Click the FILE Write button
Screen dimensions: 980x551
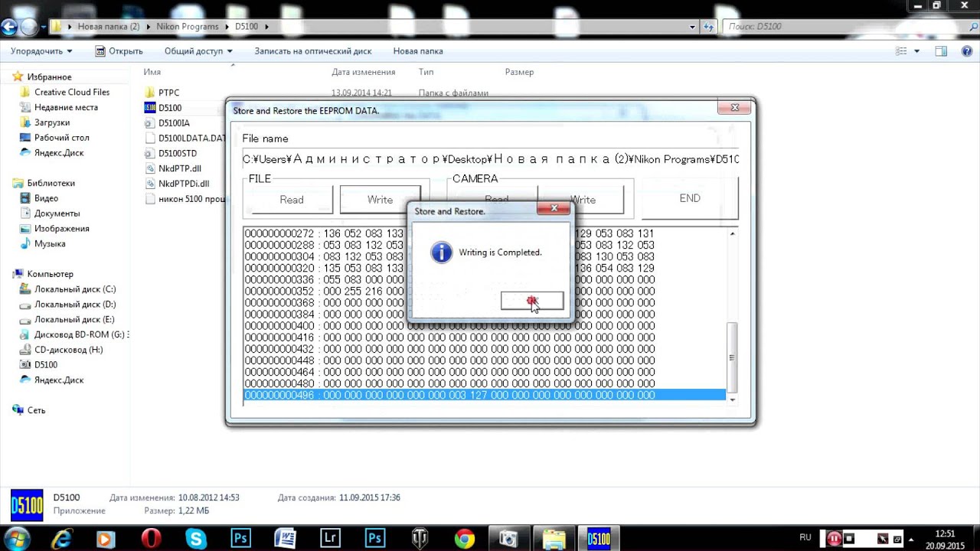380,200
